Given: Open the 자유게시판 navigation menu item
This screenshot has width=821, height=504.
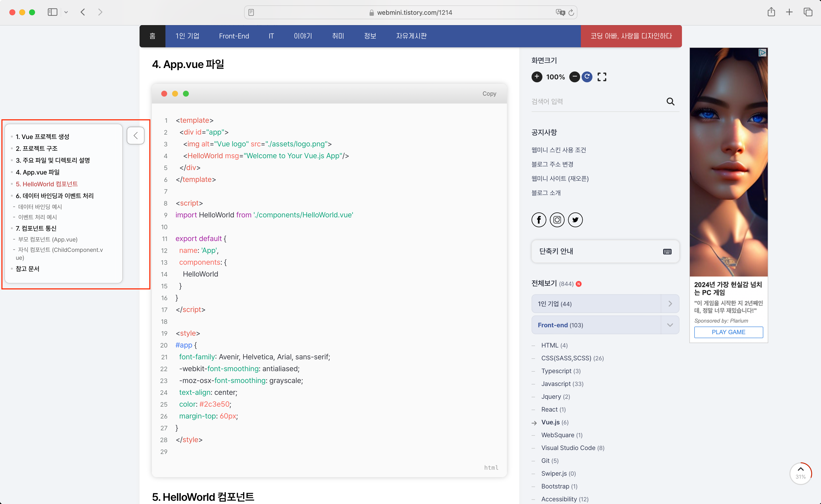Looking at the screenshot, I should pos(411,36).
